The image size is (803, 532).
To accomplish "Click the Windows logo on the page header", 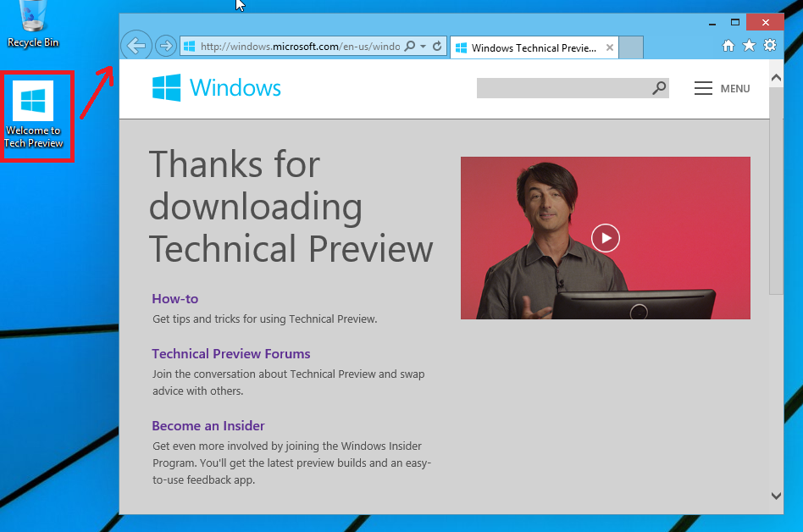I will pos(166,87).
